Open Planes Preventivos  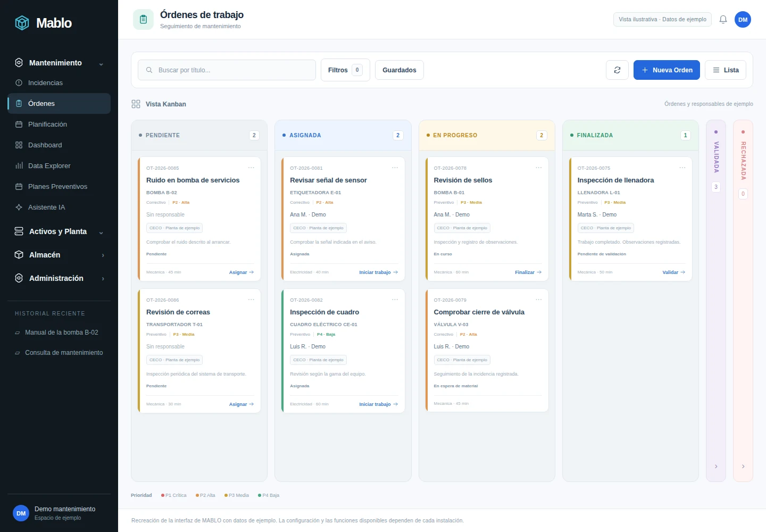(x=59, y=187)
